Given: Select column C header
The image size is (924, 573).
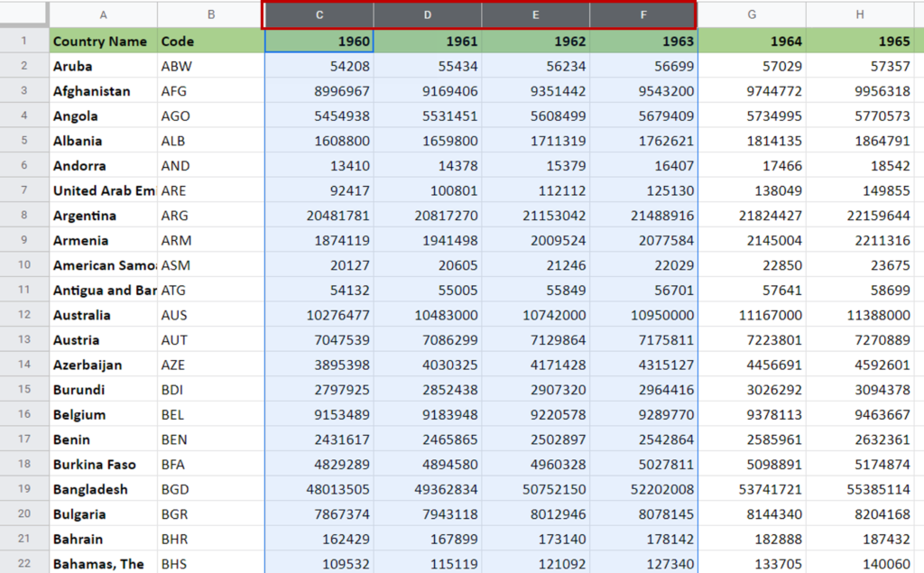Looking at the screenshot, I should click(x=319, y=14).
